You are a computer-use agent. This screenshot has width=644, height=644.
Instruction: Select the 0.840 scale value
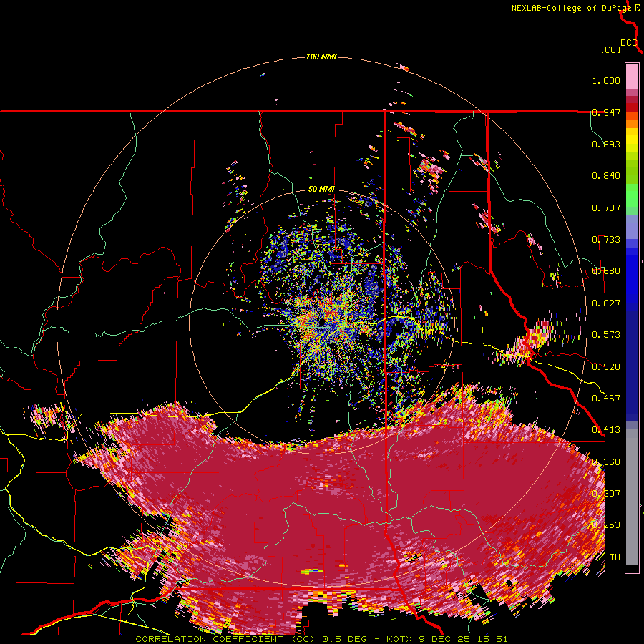pyautogui.click(x=606, y=176)
